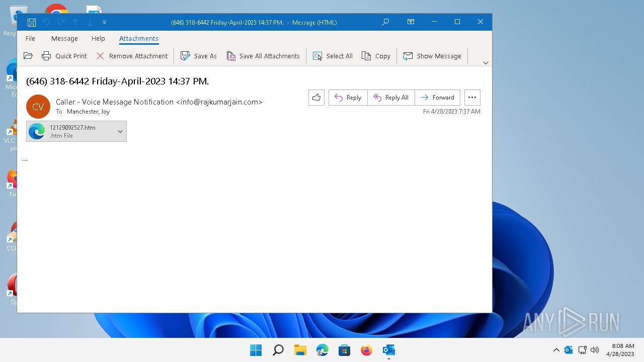
Task: Show hidden tray icons chevron
Action: [x=556, y=350]
